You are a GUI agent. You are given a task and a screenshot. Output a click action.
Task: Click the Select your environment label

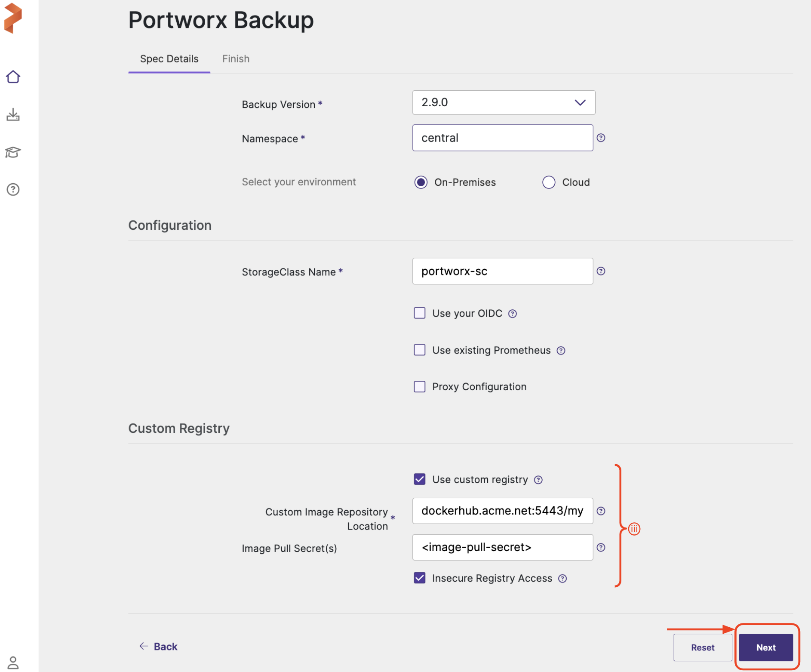coord(299,182)
